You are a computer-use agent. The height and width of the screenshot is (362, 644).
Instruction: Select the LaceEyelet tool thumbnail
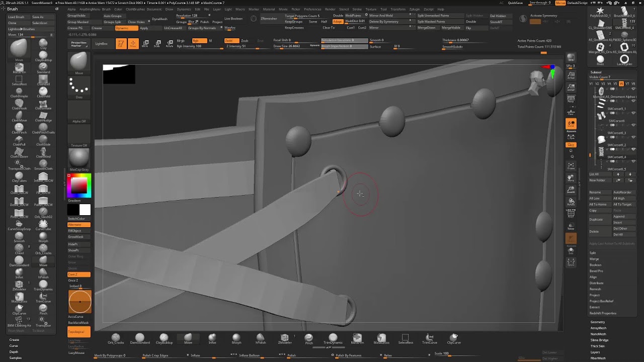tap(624, 60)
